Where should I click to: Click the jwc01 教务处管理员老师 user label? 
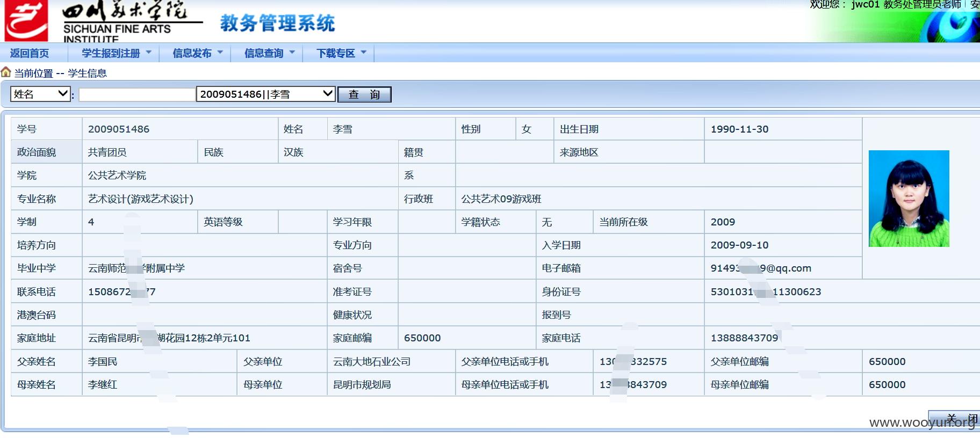(x=906, y=4)
